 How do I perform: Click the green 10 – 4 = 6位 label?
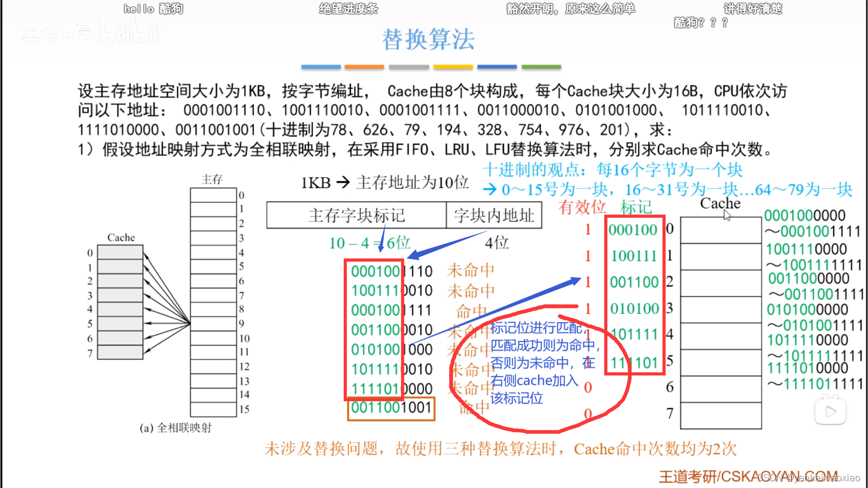[370, 242]
